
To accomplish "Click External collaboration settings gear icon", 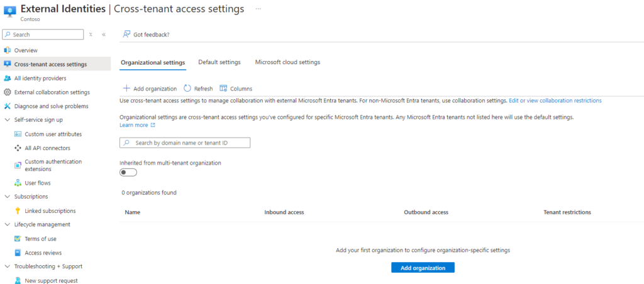I will click(x=8, y=92).
